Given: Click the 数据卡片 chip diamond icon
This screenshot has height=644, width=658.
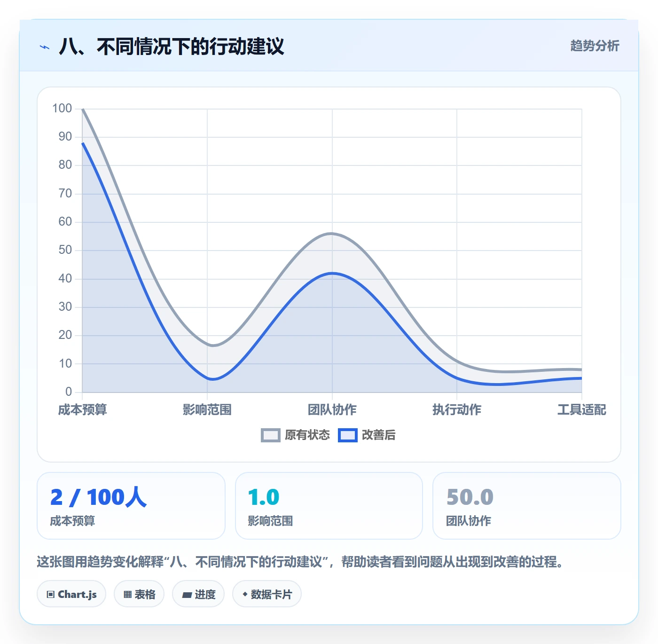Looking at the screenshot, I should click(x=245, y=594).
